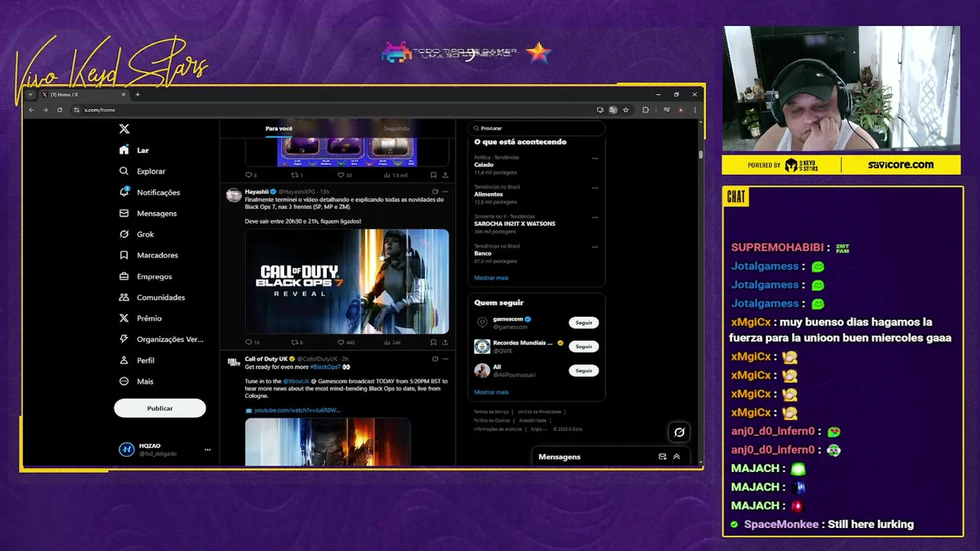Click the X logo in the sidebar
Viewport: 980px width, 551px height.
(124, 129)
